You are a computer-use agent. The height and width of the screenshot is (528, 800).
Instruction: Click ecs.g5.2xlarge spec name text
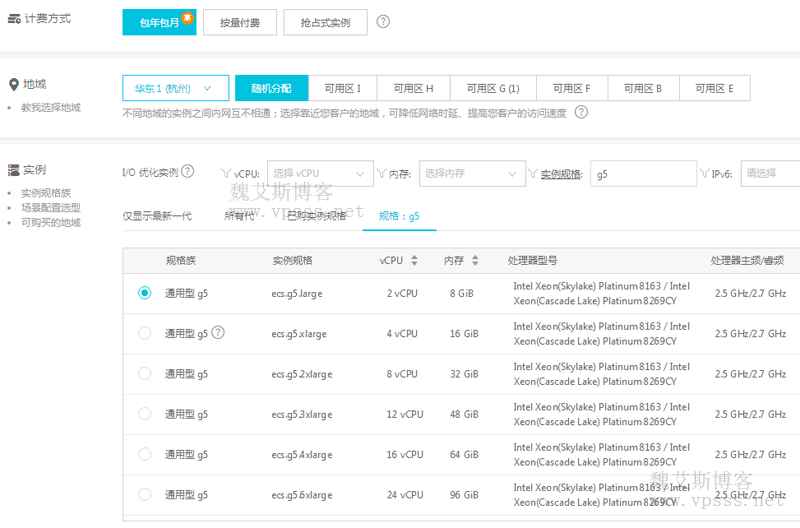(x=302, y=374)
